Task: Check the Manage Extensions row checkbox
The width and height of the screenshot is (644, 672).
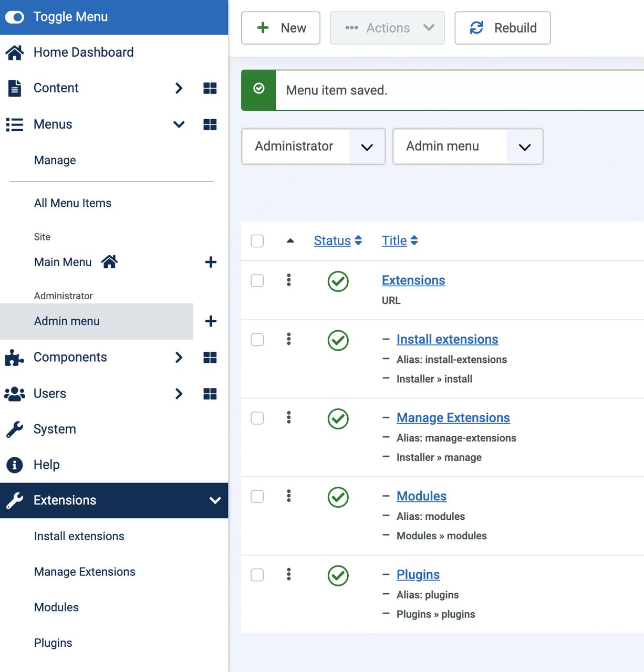Action: (x=257, y=418)
